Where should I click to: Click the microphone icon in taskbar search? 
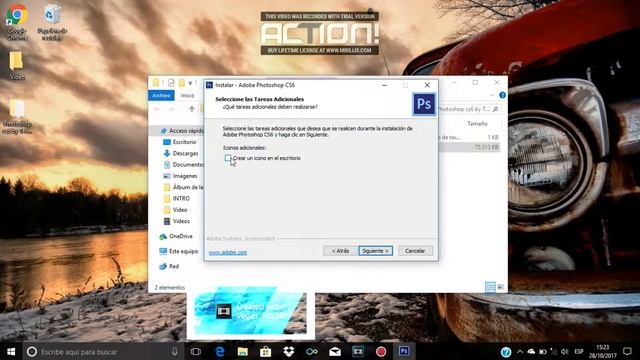pos(174,351)
